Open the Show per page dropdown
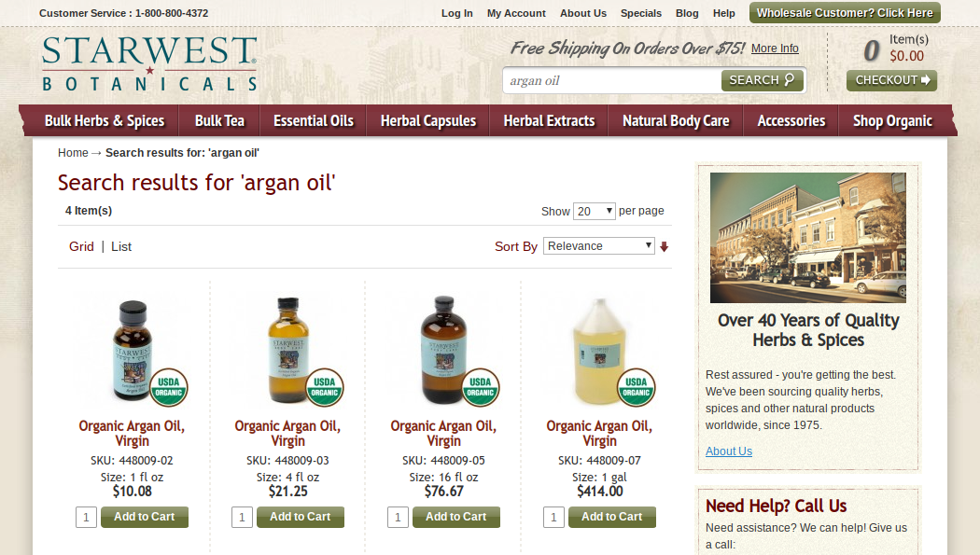980x555 pixels. [x=595, y=211]
